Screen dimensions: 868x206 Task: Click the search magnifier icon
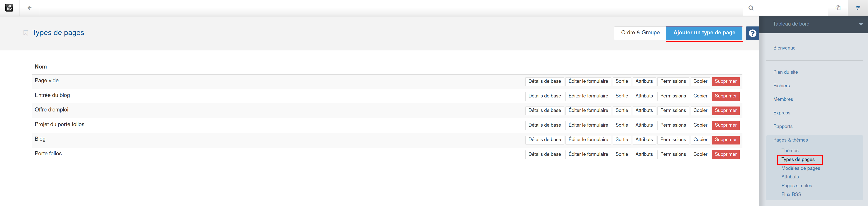pos(751,8)
